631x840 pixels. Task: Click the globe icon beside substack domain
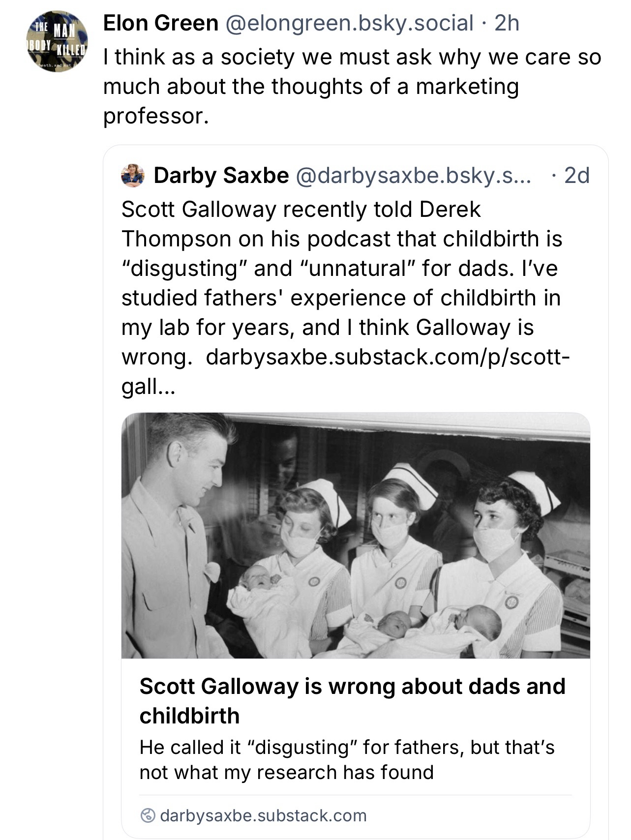pos(147,815)
